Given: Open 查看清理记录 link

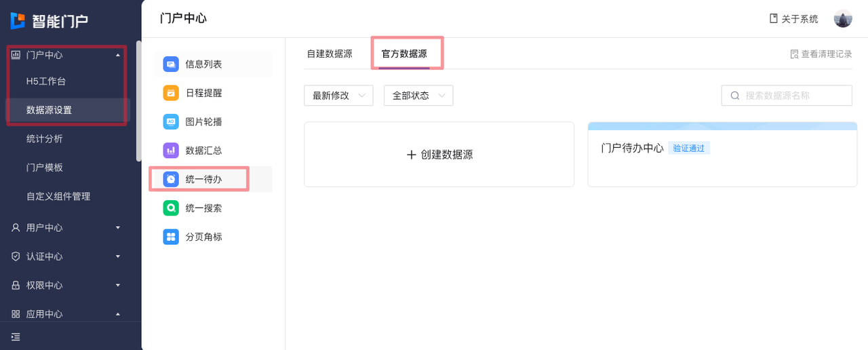Looking at the screenshot, I should (x=821, y=54).
